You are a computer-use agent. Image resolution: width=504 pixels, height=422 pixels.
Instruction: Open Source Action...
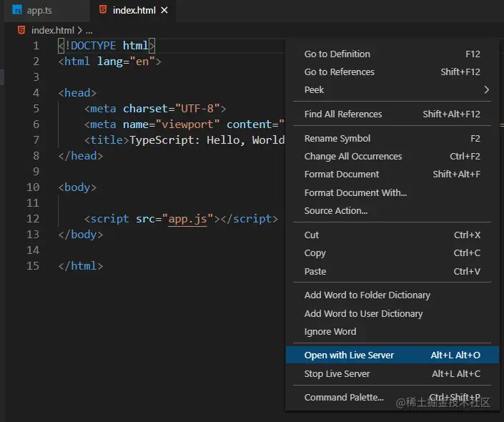(392, 211)
